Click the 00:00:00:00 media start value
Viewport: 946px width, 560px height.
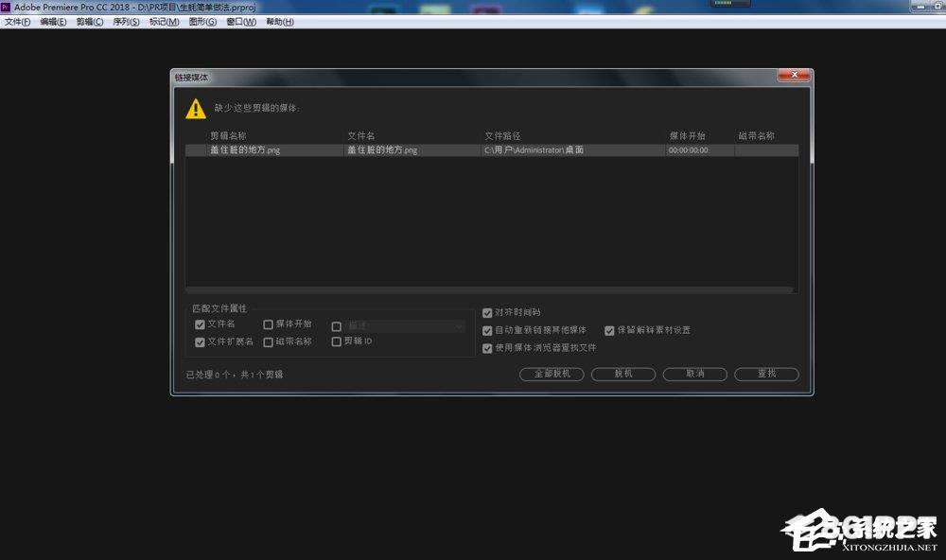(x=689, y=150)
